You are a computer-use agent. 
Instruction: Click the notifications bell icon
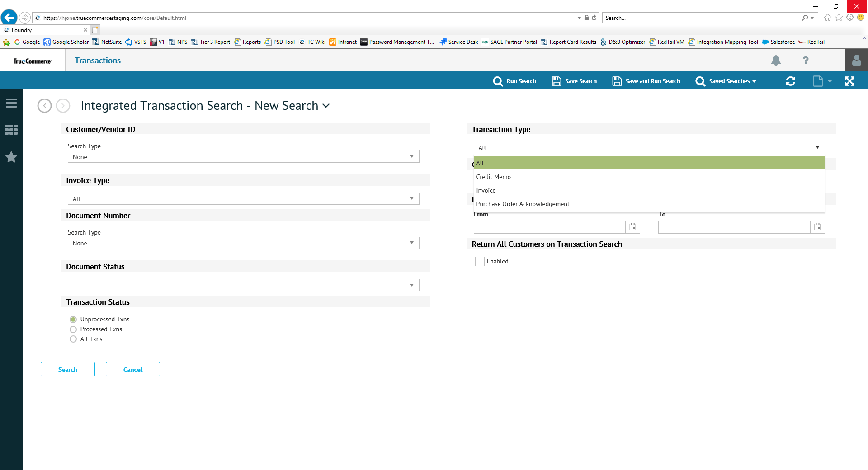(776, 61)
